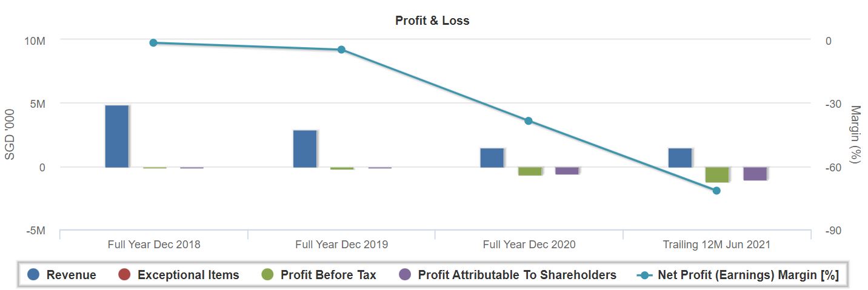Hide Net Profit (Earnings) Margin line series
Image resolution: width=868 pixels, height=290 pixels.
pos(747,275)
